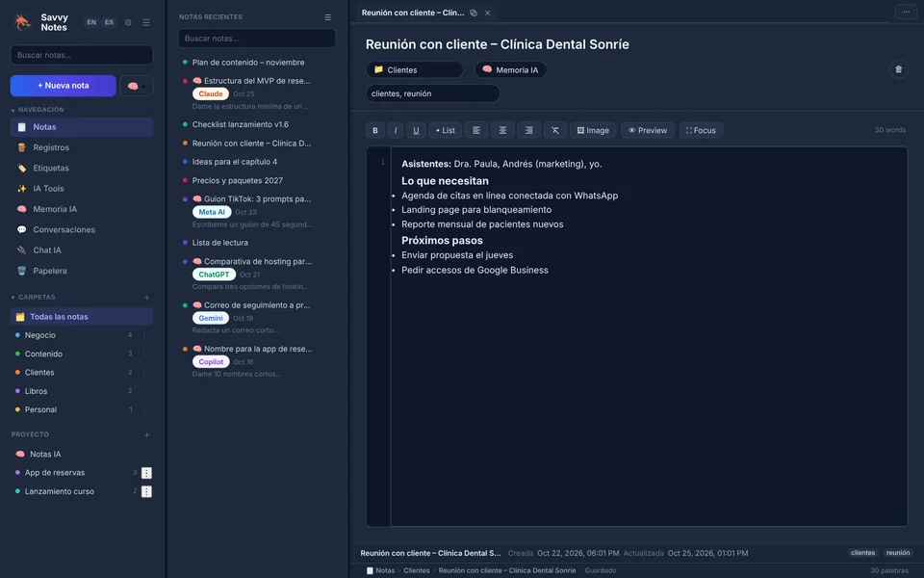
Task: Align text to the left
Action: 476,130
